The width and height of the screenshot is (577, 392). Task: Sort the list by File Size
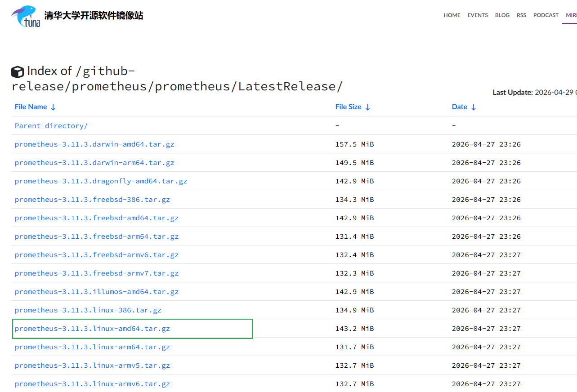(353, 107)
